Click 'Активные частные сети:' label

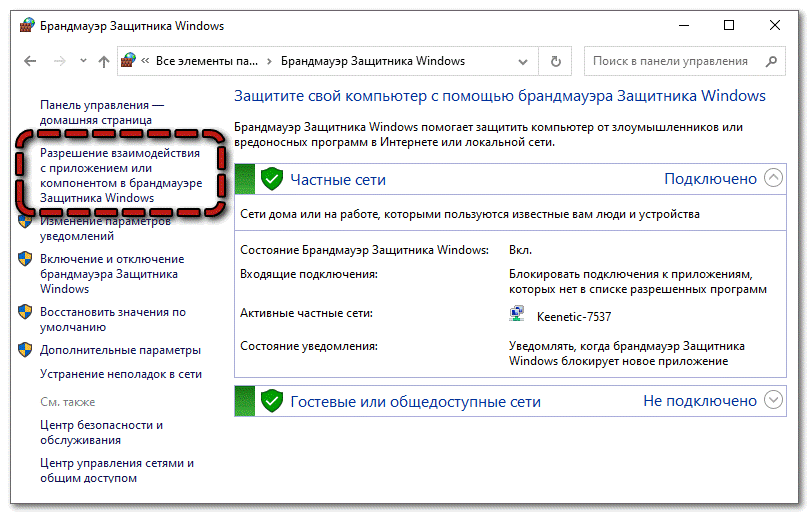click(x=306, y=313)
